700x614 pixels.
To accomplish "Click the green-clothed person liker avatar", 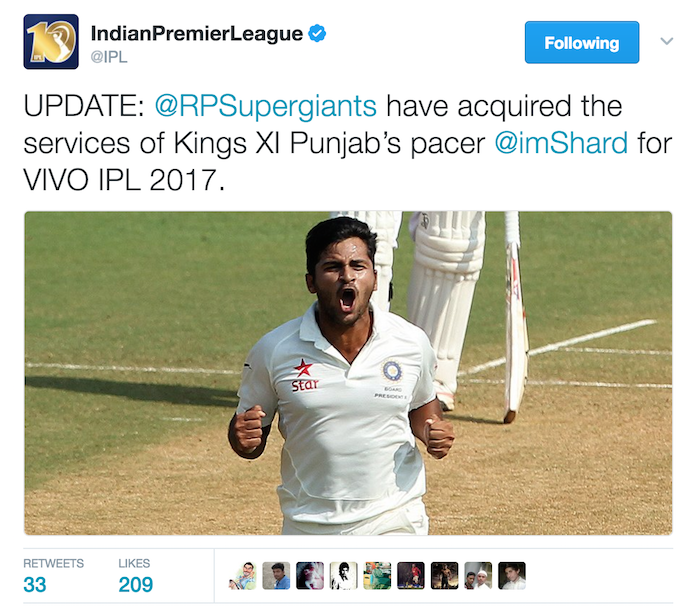I will tap(377, 576).
